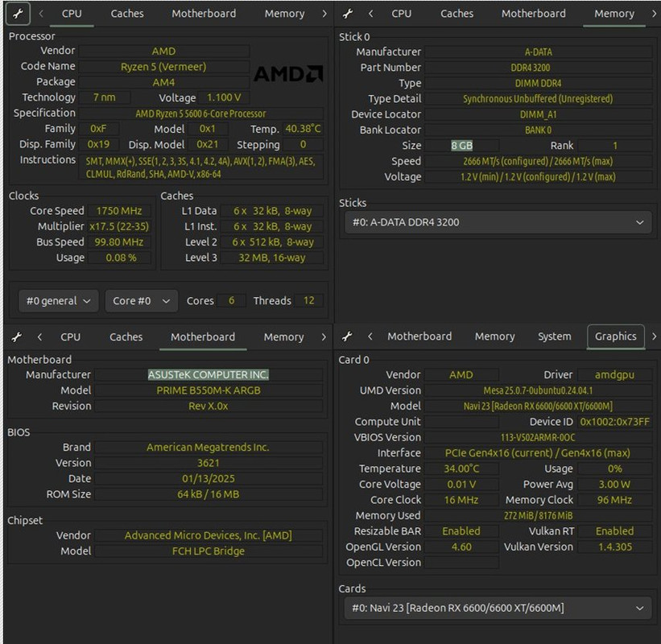Click the left tab-scroll arrow in the Processor window
Viewport: 661px width, 644px height.
click(x=41, y=14)
